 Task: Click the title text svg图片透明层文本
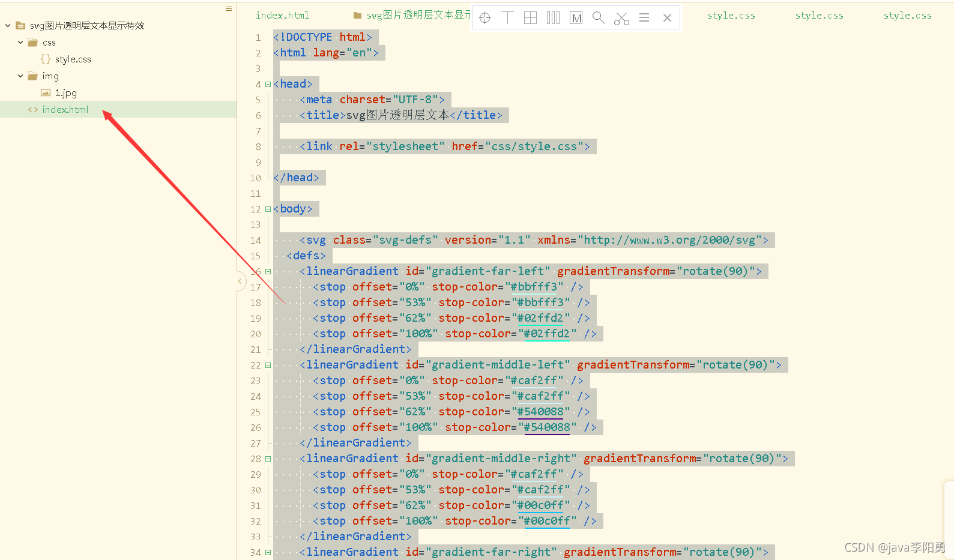tap(397, 115)
